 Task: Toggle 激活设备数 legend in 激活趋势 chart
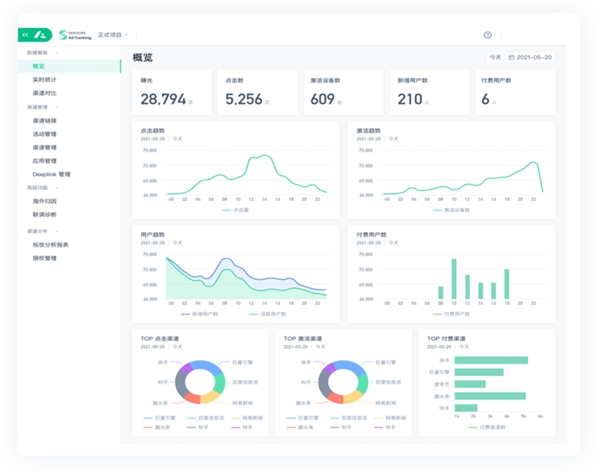click(x=451, y=210)
